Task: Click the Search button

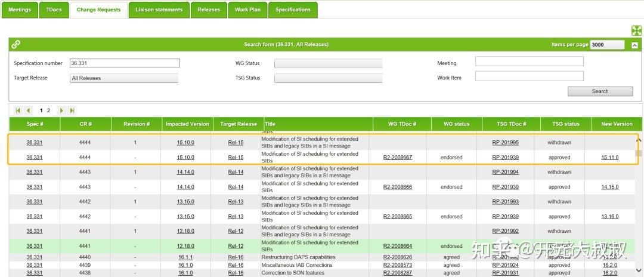Action: [x=600, y=91]
